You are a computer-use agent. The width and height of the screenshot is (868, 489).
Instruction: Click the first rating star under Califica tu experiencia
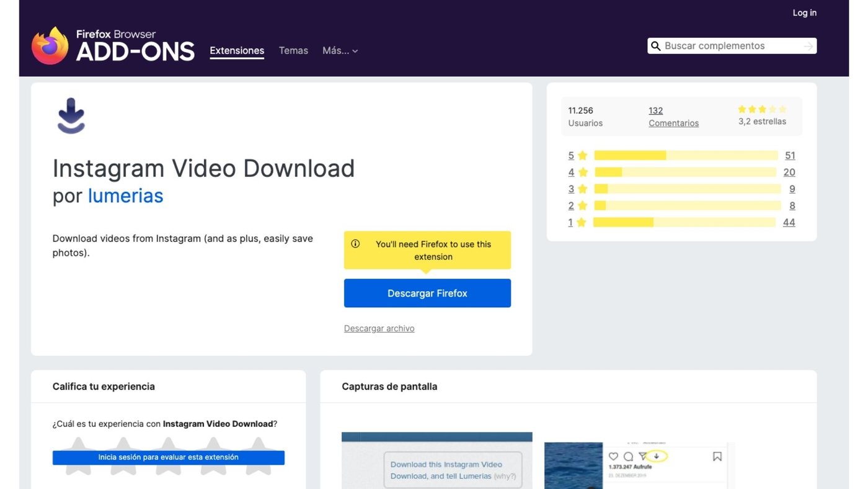pyautogui.click(x=78, y=456)
